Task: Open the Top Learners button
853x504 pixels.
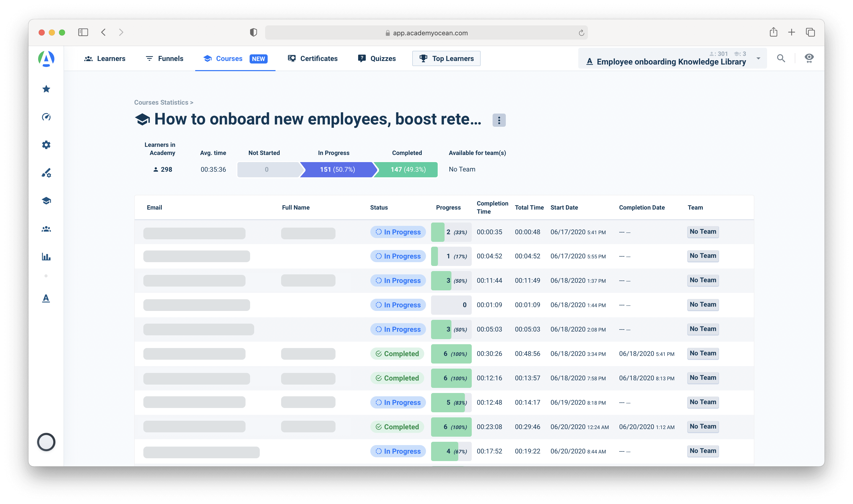Action: pos(446,58)
